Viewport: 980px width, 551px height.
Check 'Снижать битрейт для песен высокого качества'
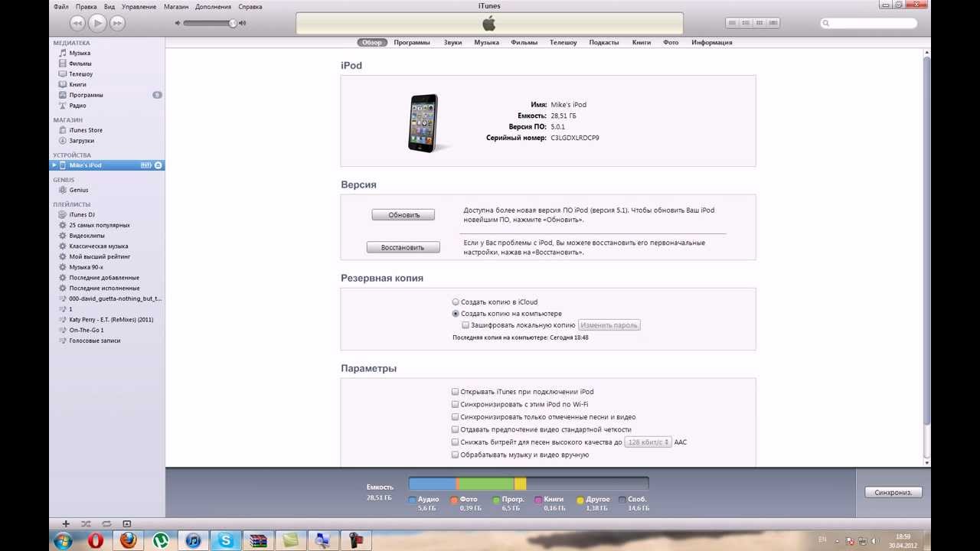click(456, 442)
